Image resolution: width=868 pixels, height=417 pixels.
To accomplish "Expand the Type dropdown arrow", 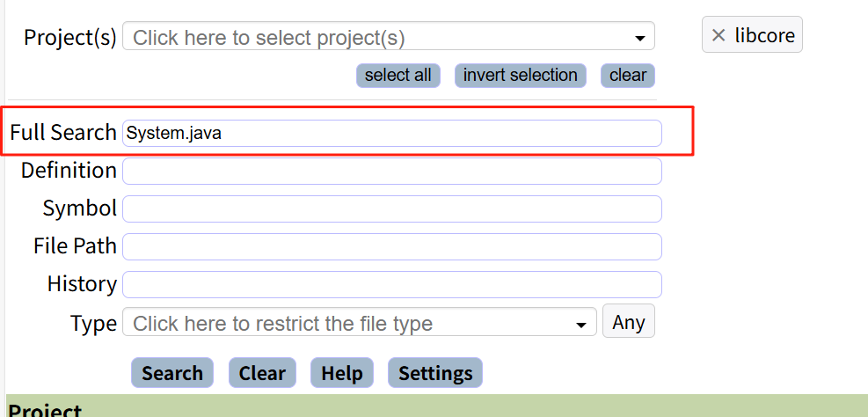I will point(580,325).
